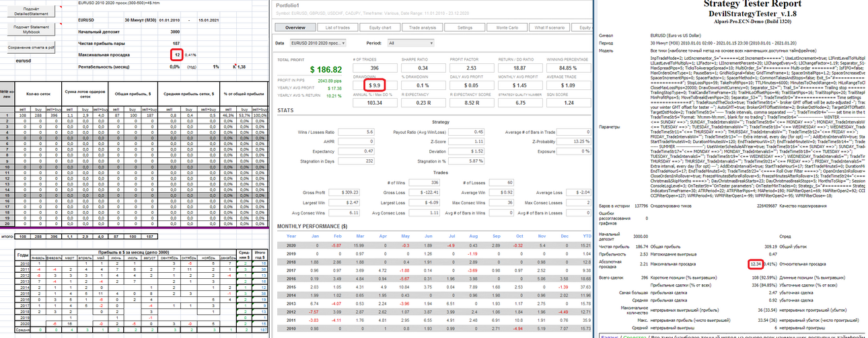This screenshot has width=868, height=338.
Task: Open the Monte Carlo tab
Action: click(507, 27)
